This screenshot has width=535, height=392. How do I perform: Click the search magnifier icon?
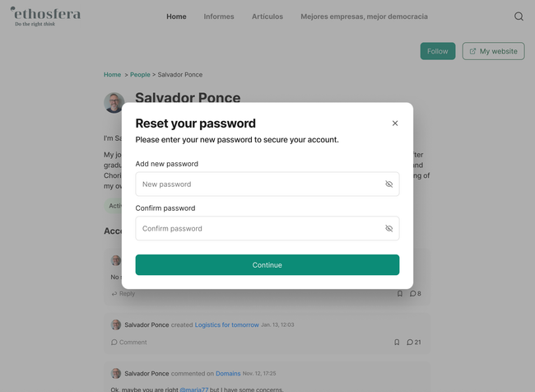[519, 16]
